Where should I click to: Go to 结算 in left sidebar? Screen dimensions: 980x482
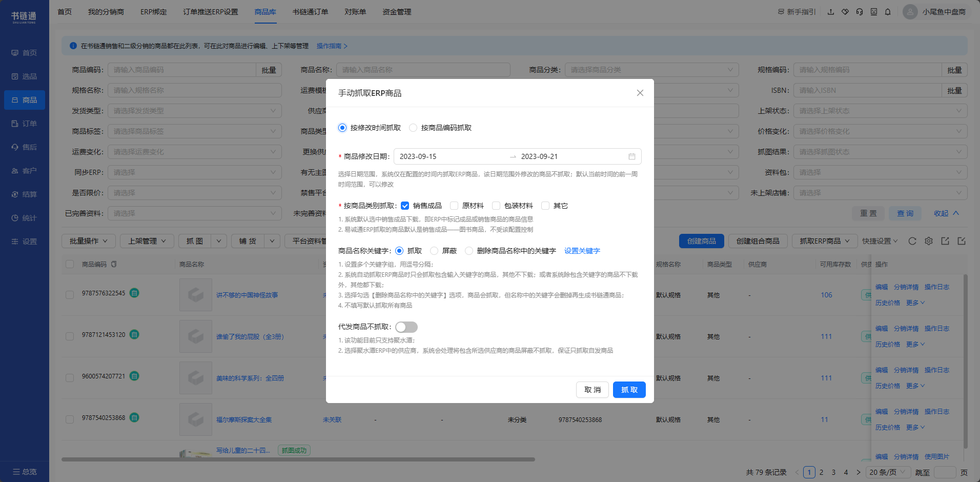[25, 194]
